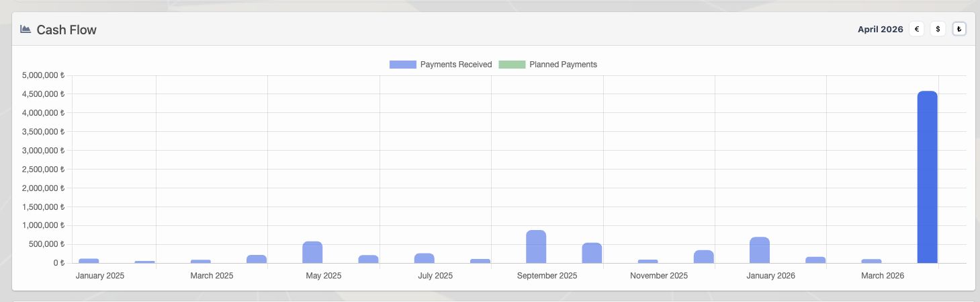Click the Cash Flow panel title
Image resolution: width=980 pixels, height=302 pixels.
[x=66, y=30]
